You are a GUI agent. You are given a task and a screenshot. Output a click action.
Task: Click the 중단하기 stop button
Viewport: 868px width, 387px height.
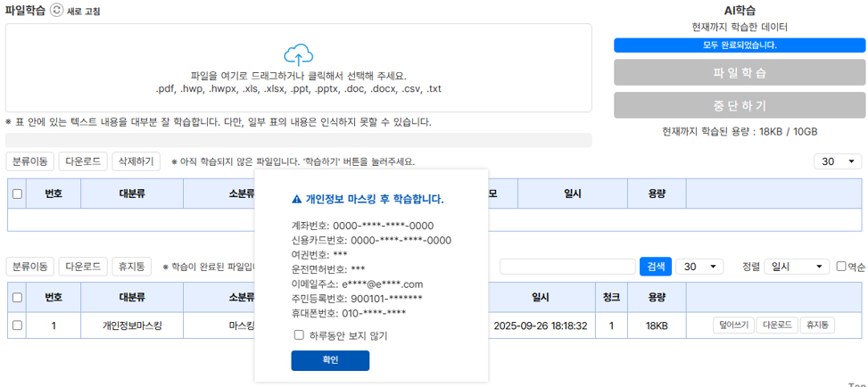(740, 105)
